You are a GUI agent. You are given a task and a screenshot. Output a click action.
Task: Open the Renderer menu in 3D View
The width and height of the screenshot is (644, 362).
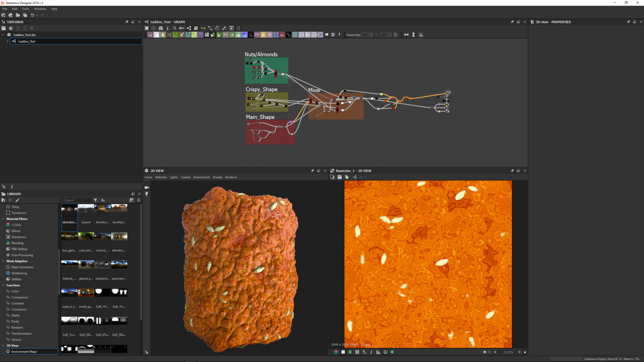coord(231,177)
